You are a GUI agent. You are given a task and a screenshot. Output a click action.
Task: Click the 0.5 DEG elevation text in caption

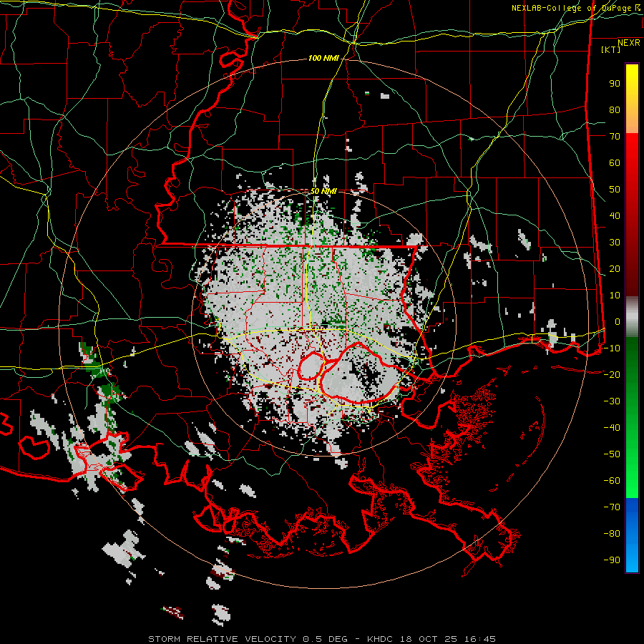pyautogui.click(x=326, y=639)
